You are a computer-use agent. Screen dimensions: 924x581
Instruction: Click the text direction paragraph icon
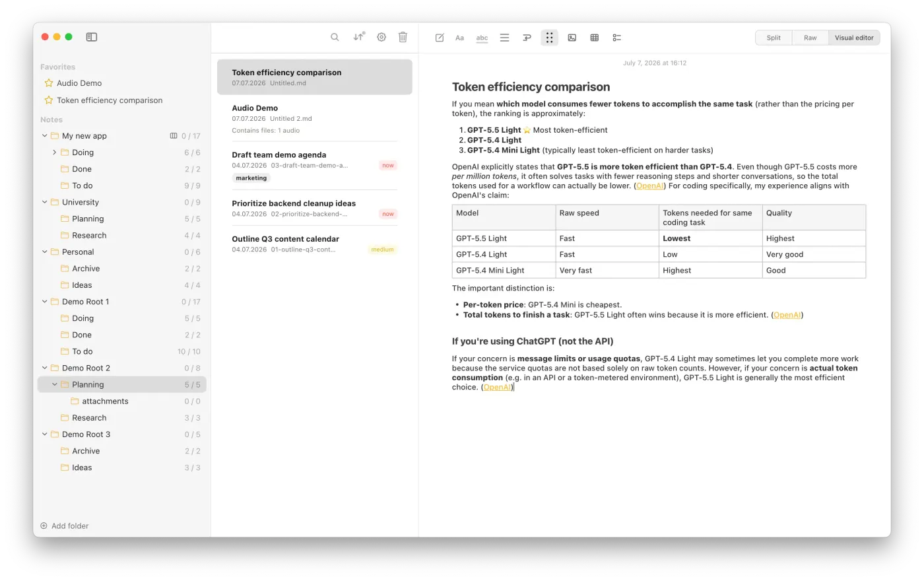tap(527, 38)
